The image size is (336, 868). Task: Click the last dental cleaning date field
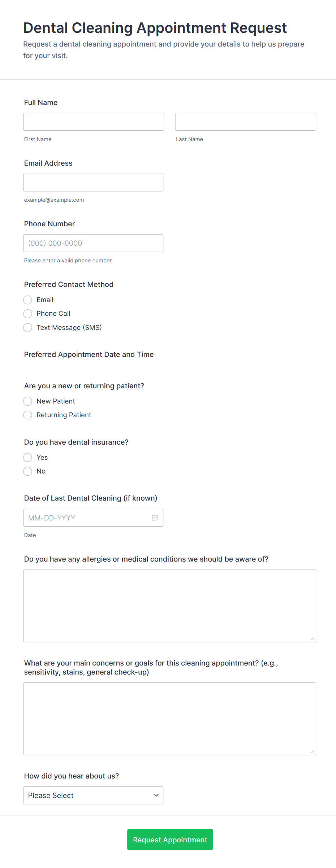pos(87,518)
